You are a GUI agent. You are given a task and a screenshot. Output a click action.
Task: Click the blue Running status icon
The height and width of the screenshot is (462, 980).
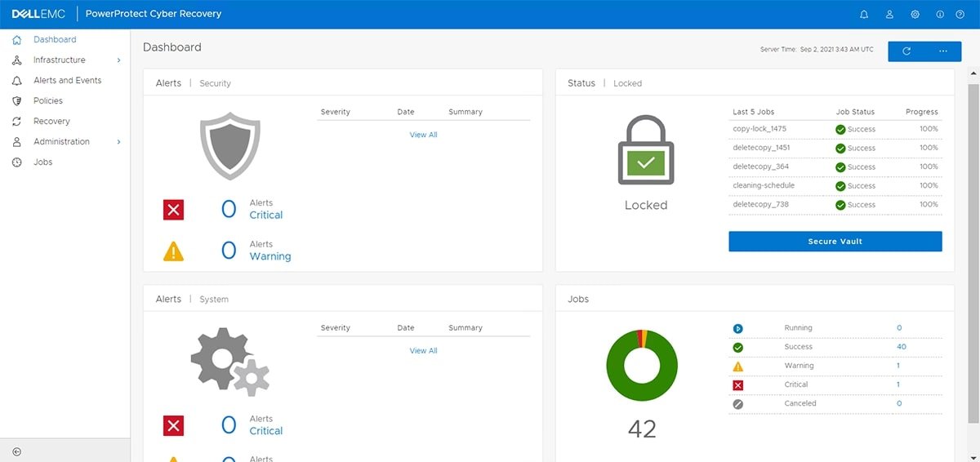click(x=737, y=328)
